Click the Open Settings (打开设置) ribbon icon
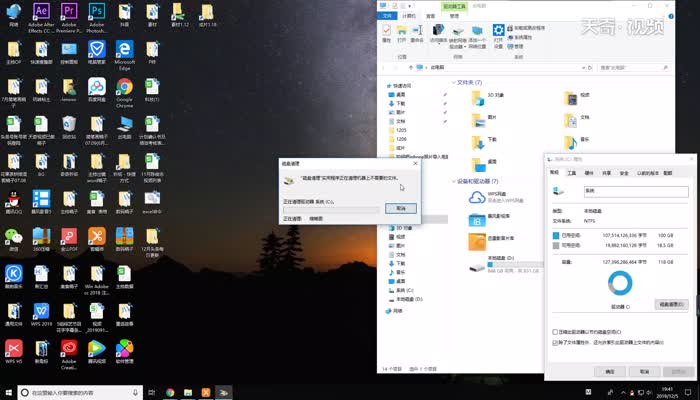Screen dimensions: 700x400 point(499,34)
